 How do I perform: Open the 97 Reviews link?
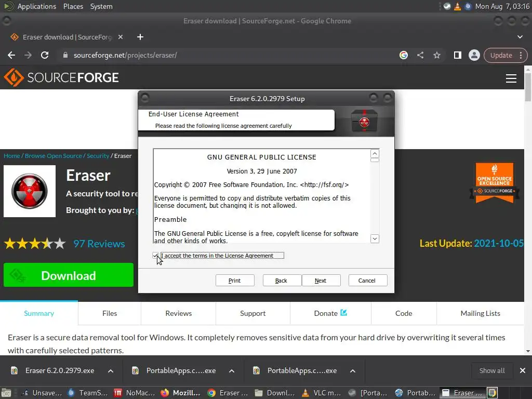point(99,244)
